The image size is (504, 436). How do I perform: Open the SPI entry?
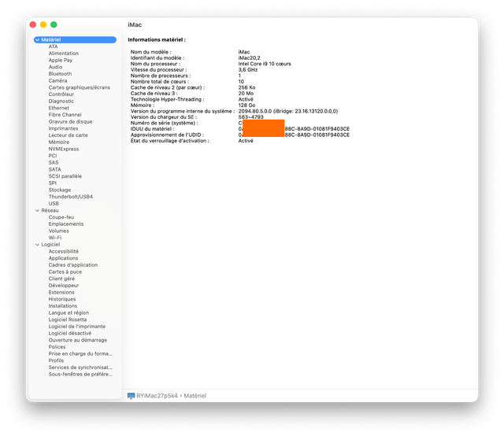click(53, 183)
